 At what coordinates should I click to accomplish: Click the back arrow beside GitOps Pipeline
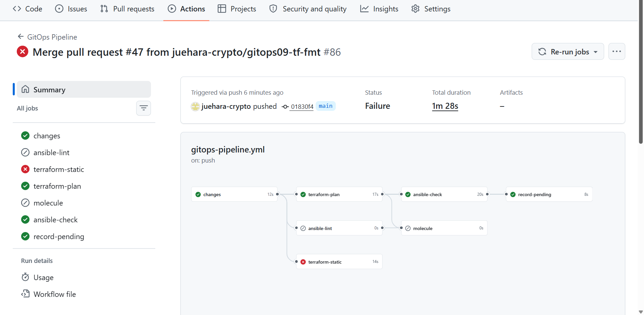pos(21,37)
